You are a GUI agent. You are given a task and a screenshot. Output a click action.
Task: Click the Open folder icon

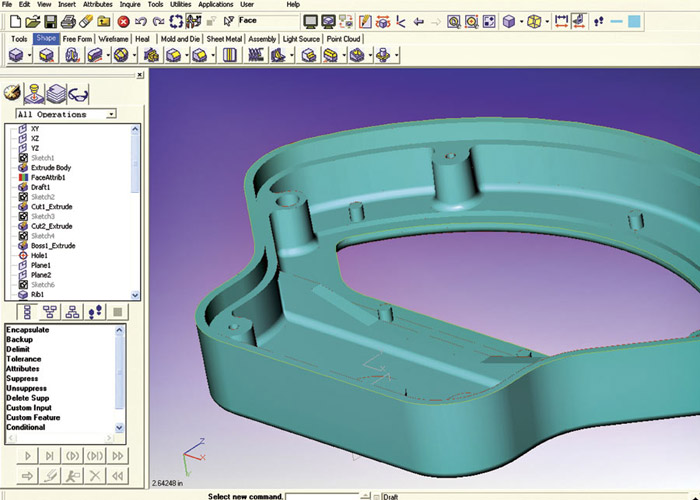[x=31, y=20]
